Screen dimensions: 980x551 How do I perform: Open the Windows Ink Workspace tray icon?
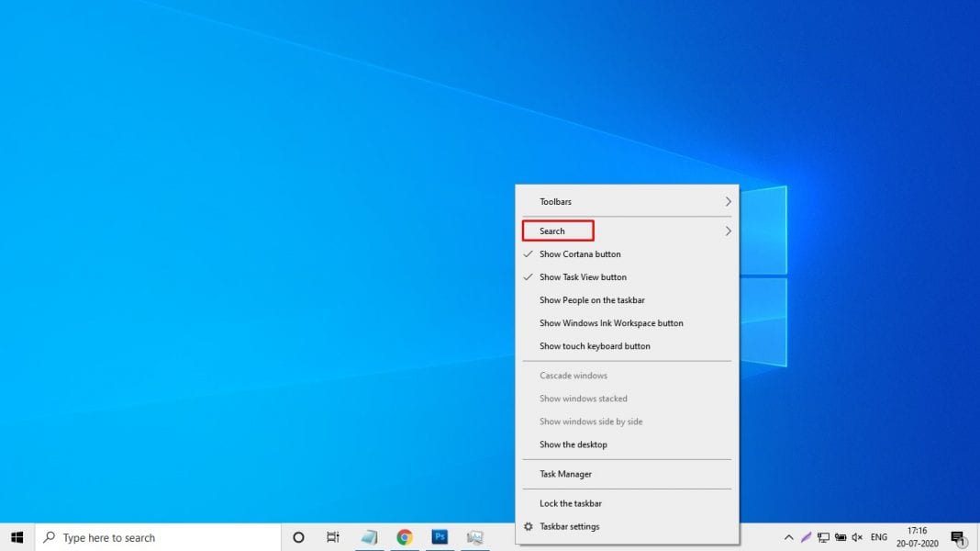click(806, 537)
